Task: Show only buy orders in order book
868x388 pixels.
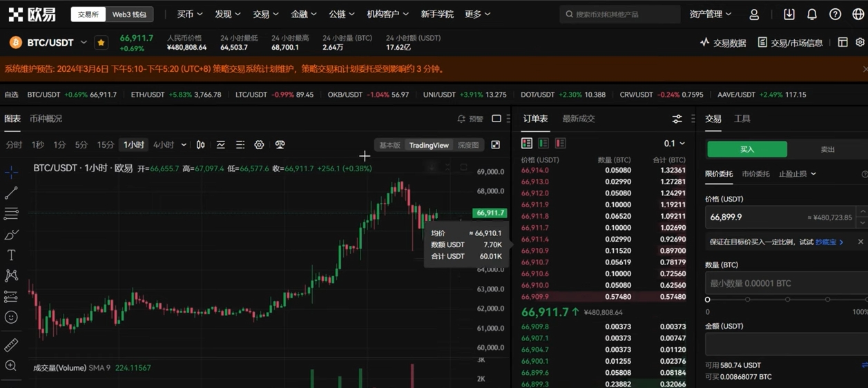Action: click(x=543, y=144)
